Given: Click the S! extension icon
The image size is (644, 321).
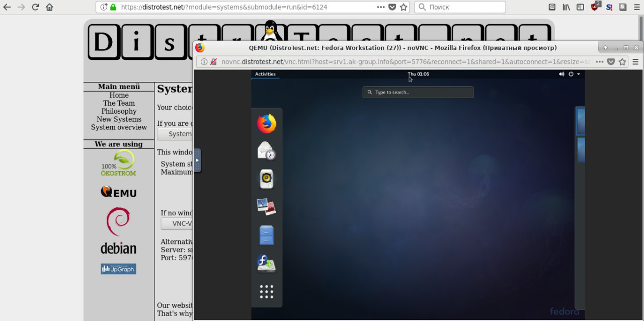Looking at the screenshot, I should pos(609,7).
